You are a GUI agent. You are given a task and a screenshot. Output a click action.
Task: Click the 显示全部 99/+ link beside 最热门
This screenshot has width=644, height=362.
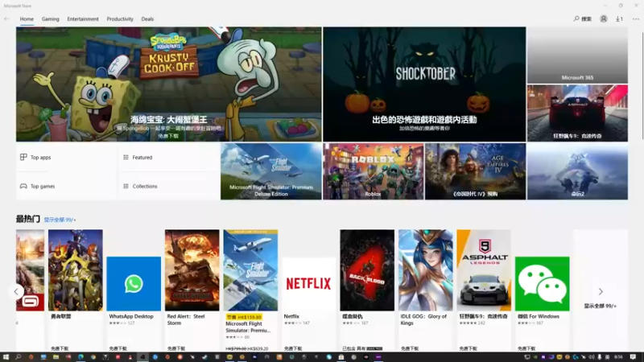point(60,220)
